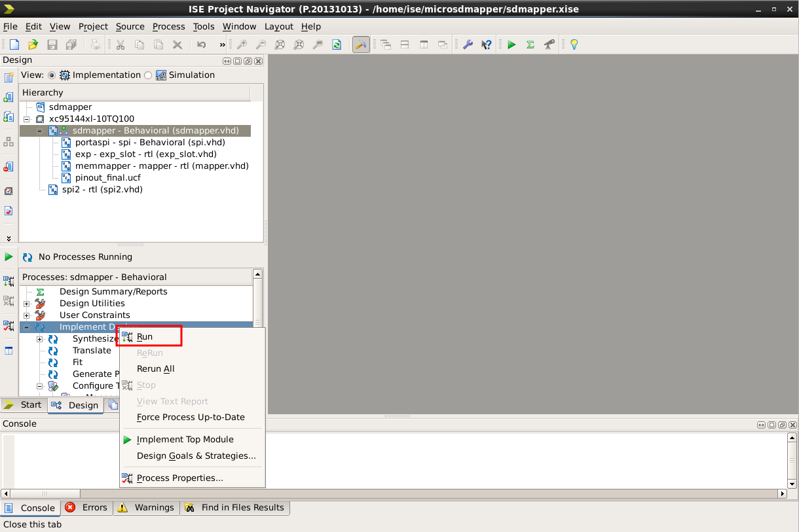Image resolution: width=799 pixels, height=532 pixels.
Task: Open the Process menu in menu bar
Action: [168, 26]
